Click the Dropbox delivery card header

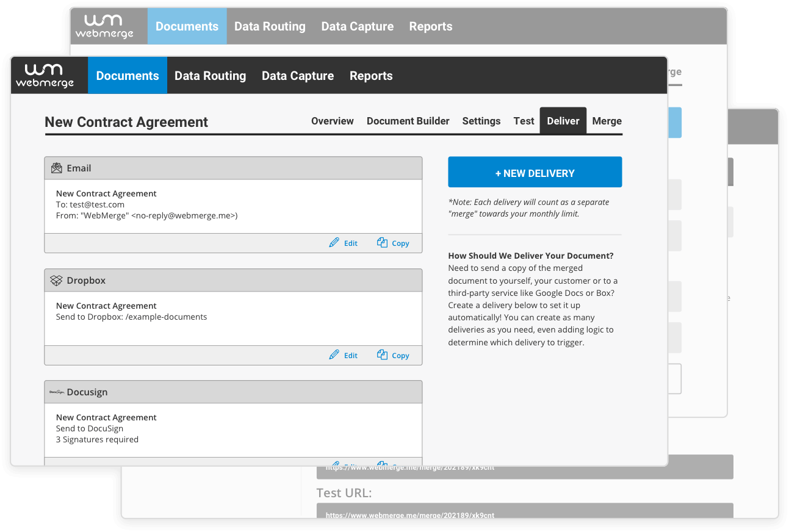233,281
